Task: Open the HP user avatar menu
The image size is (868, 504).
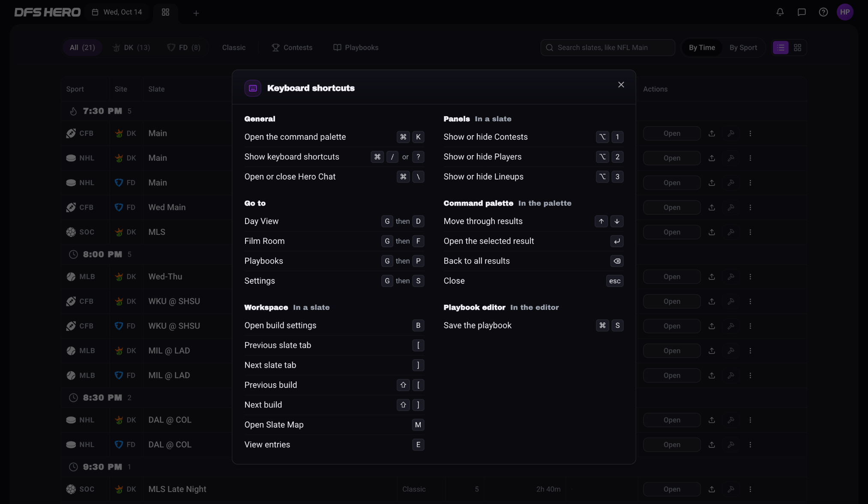Action: [x=845, y=12]
